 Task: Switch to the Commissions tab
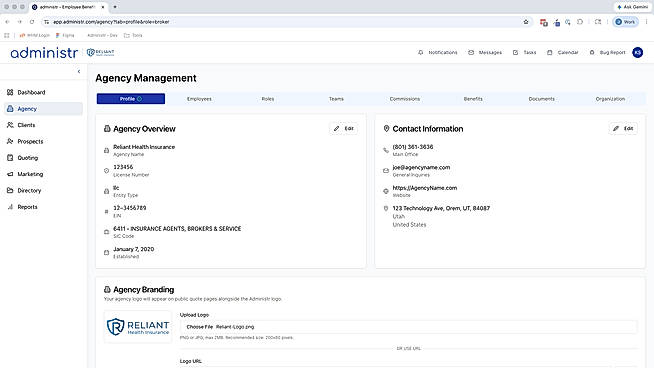[405, 99]
